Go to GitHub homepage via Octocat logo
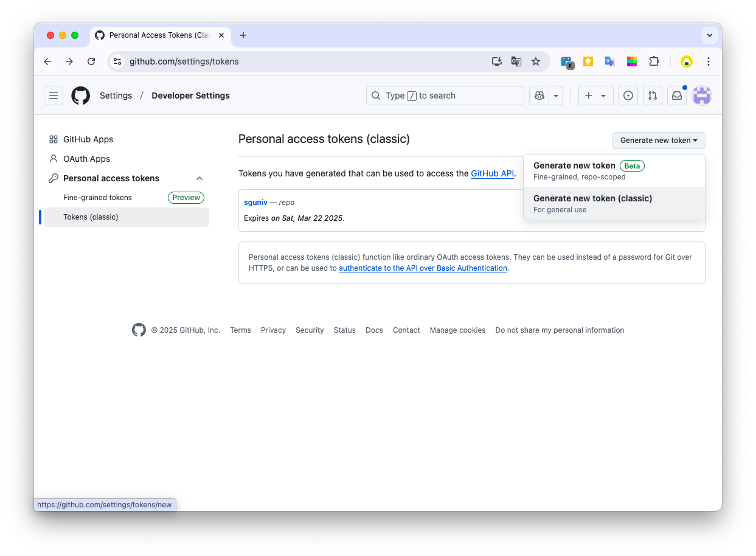The height and width of the screenshot is (556, 756). 81,96
